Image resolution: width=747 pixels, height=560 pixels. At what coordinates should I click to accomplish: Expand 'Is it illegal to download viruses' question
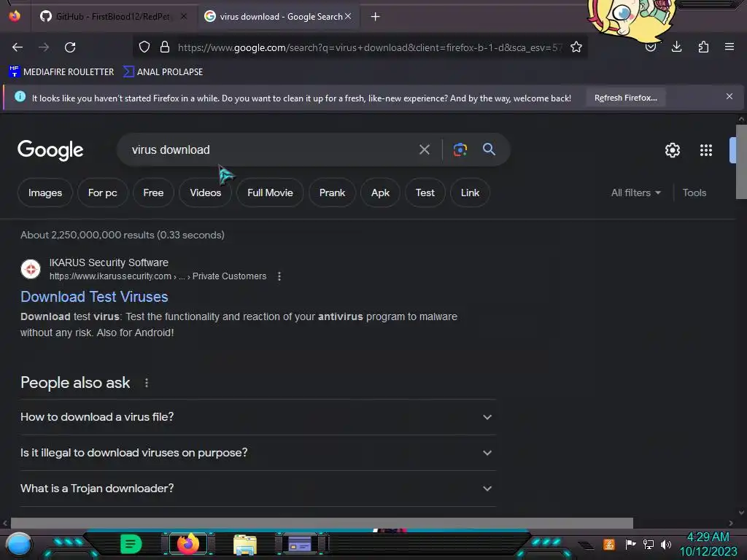258,453
